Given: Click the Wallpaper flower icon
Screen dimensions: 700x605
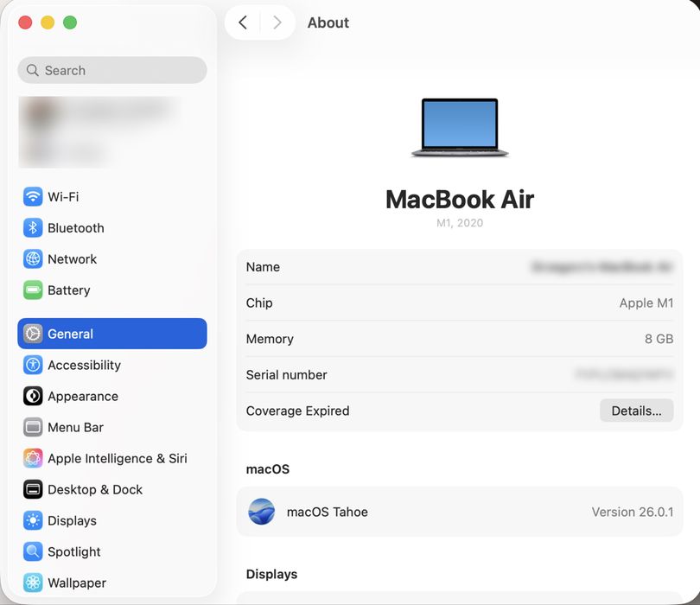Looking at the screenshot, I should coord(33,583).
